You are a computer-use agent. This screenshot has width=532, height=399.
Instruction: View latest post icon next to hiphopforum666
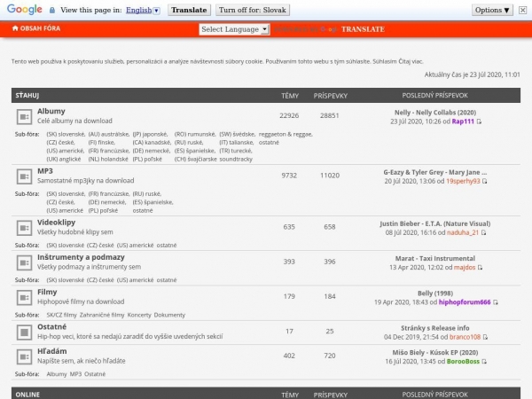pyautogui.click(x=496, y=302)
